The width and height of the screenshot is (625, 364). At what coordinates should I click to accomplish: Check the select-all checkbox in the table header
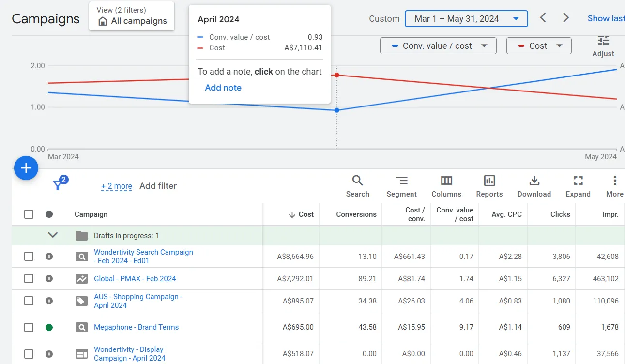coord(28,214)
